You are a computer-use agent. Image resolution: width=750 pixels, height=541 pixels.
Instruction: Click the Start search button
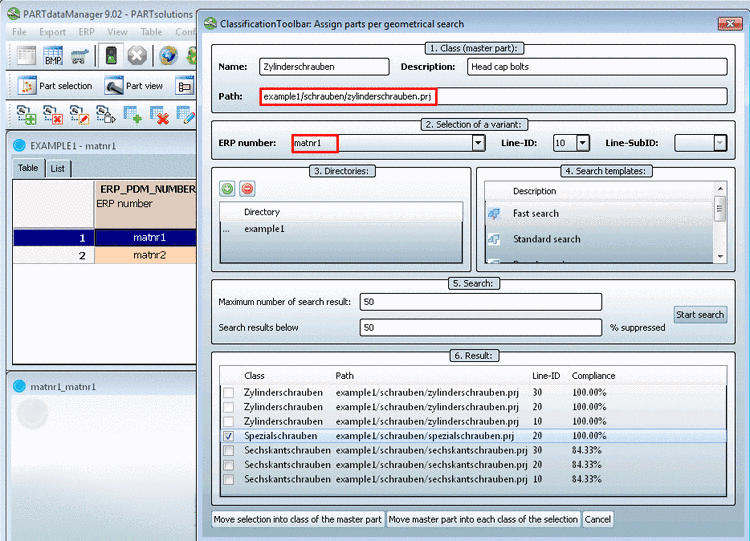click(700, 315)
